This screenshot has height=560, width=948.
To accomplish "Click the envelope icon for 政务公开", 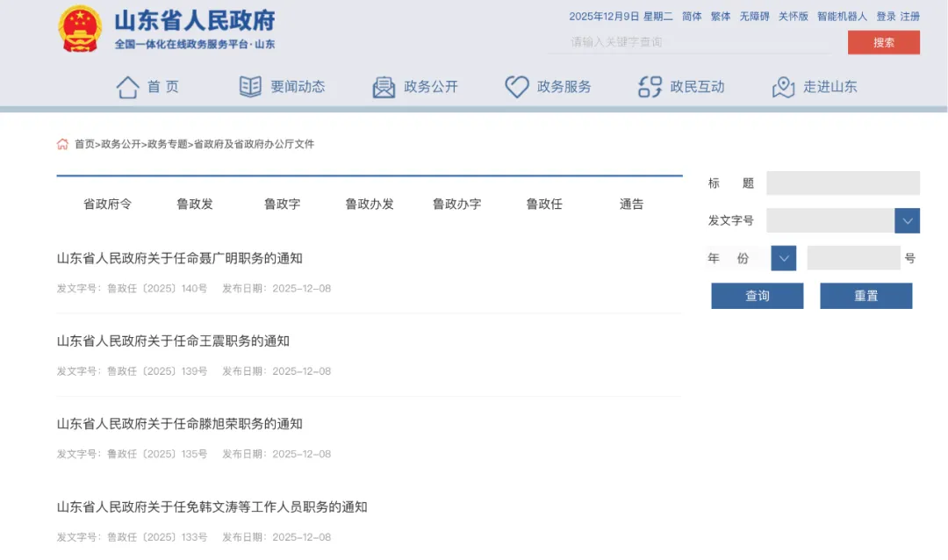I will coord(384,87).
